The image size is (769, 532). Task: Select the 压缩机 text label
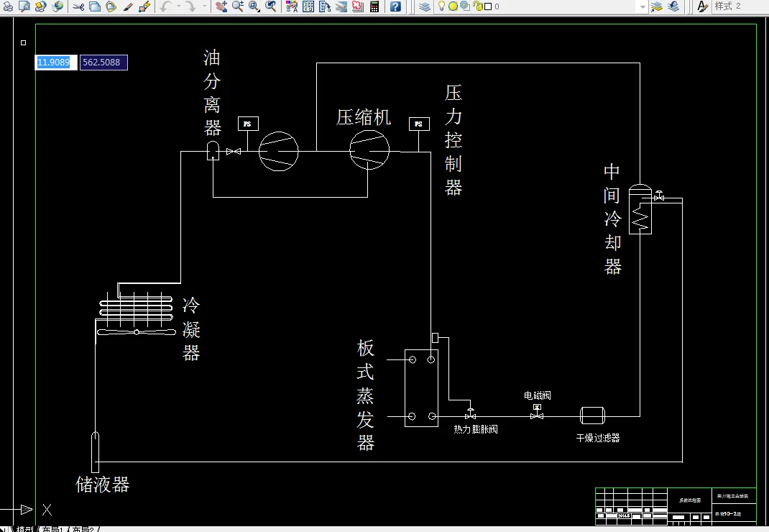pyautogui.click(x=364, y=117)
